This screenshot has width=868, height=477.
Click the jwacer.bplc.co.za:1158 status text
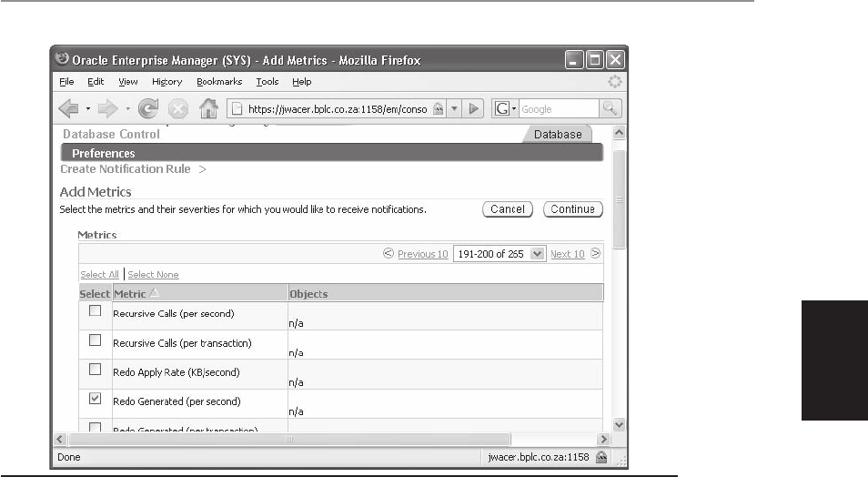(x=538, y=457)
